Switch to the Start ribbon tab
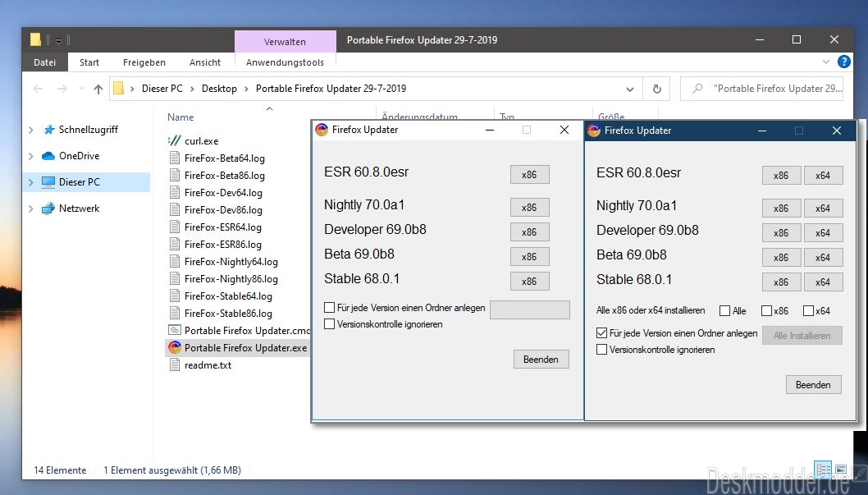Image resolution: width=868 pixels, height=495 pixels. pos(89,62)
